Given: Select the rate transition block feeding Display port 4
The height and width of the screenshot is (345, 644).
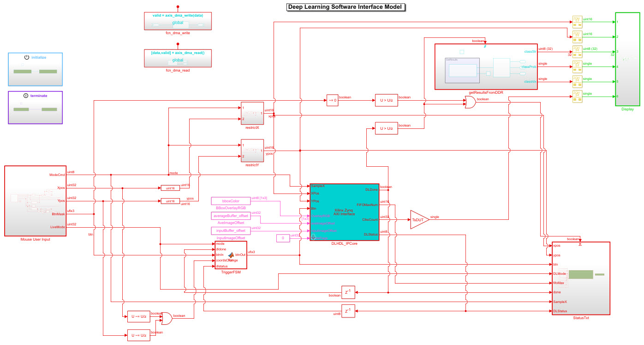Looking at the screenshot, I should click(577, 66).
